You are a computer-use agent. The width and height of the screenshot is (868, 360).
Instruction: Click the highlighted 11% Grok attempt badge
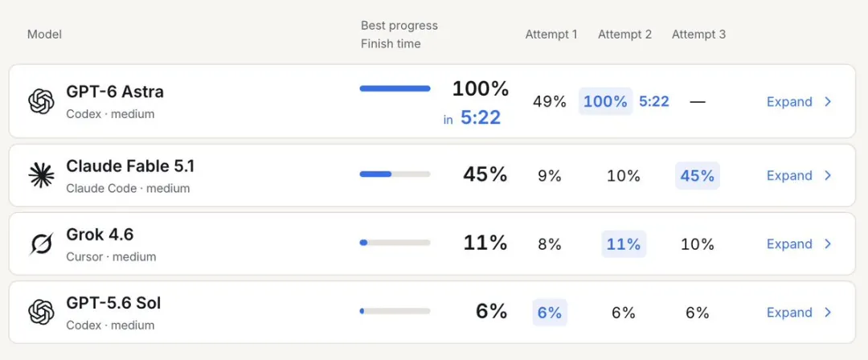tap(624, 244)
